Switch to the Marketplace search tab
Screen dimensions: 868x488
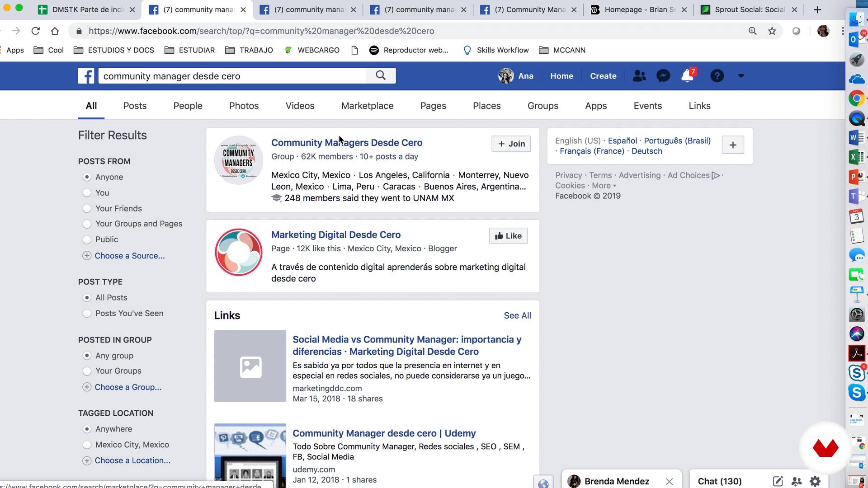(x=367, y=106)
